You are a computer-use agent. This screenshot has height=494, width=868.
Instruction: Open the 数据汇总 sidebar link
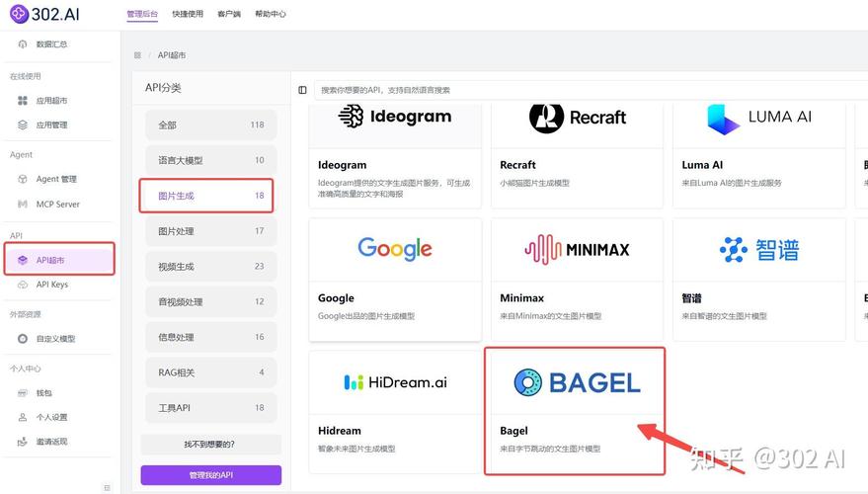pyautogui.click(x=52, y=44)
